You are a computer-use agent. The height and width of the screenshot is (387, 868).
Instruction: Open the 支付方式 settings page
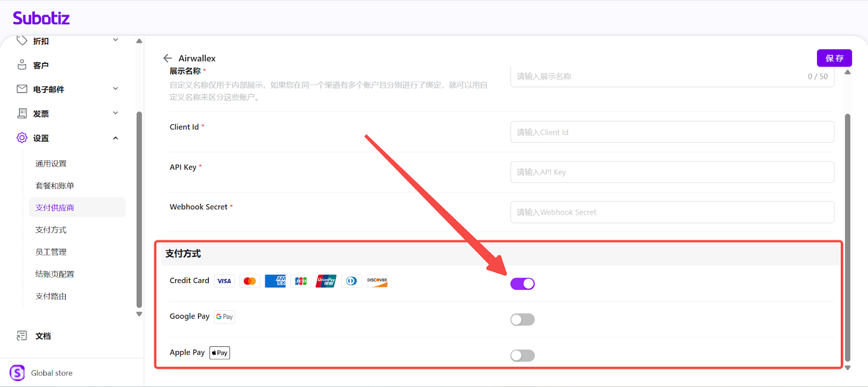(x=51, y=230)
